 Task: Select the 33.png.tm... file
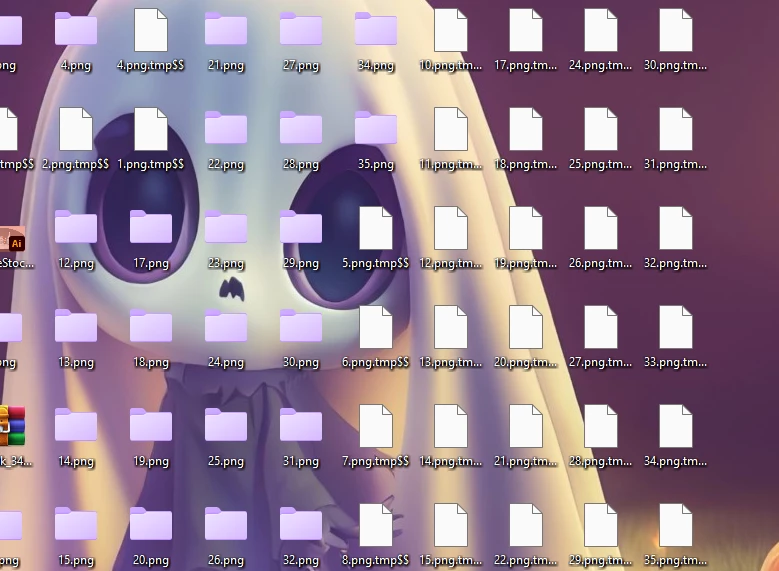tap(676, 326)
